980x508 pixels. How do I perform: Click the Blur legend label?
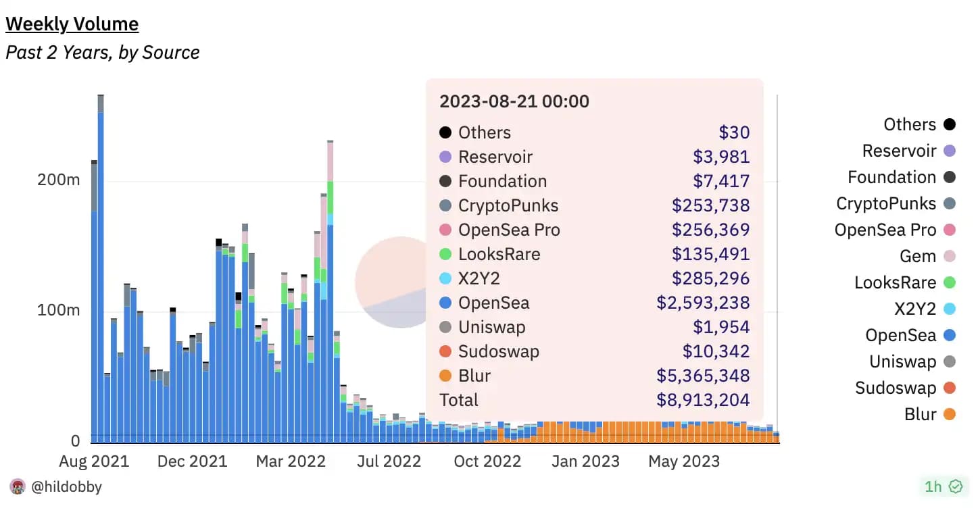point(921,414)
